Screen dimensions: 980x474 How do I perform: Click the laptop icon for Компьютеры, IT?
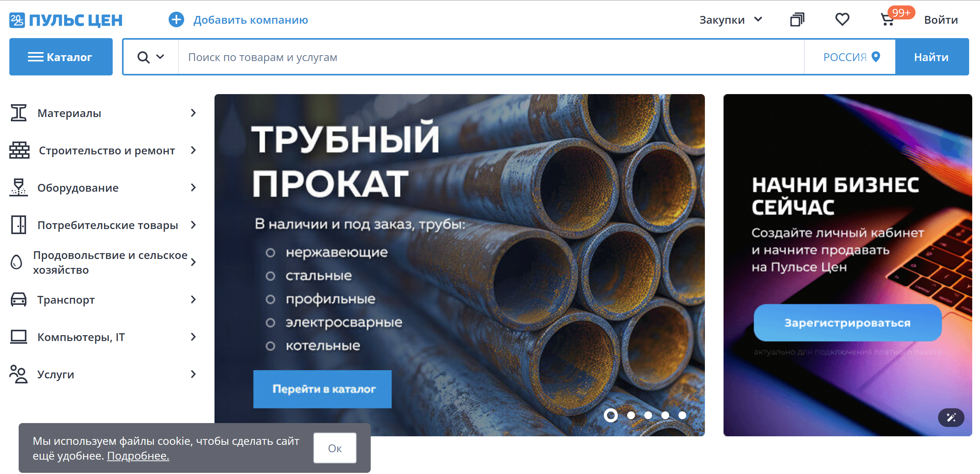18,337
